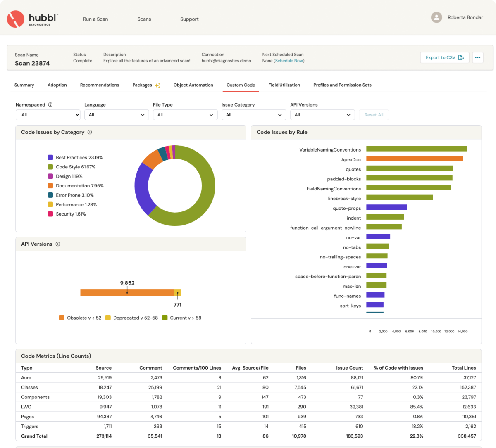Open the File Type dropdown

click(185, 115)
